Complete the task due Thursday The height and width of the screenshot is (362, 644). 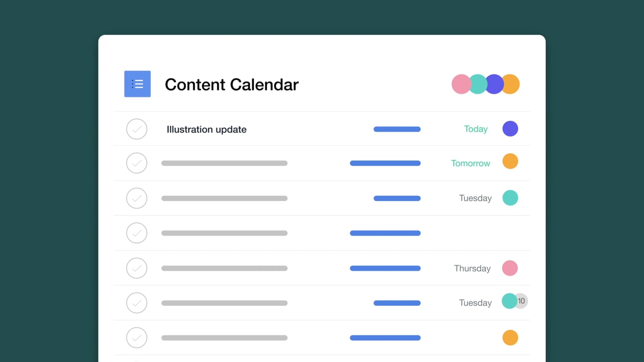click(137, 268)
